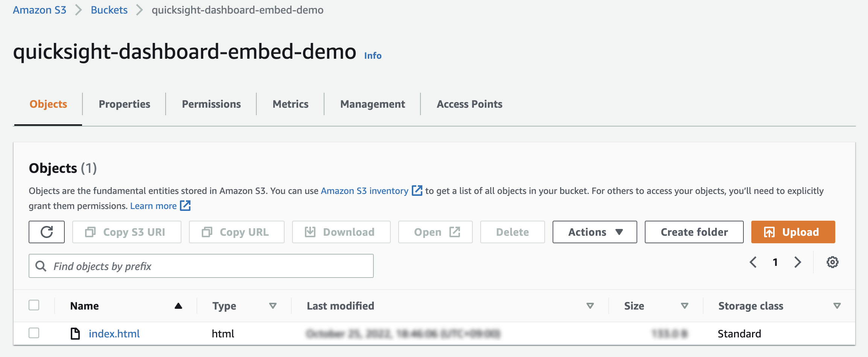868x357 pixels.
Task: Click the search magnifier icon
Action: pyautogui.click(x=41, y=266)
